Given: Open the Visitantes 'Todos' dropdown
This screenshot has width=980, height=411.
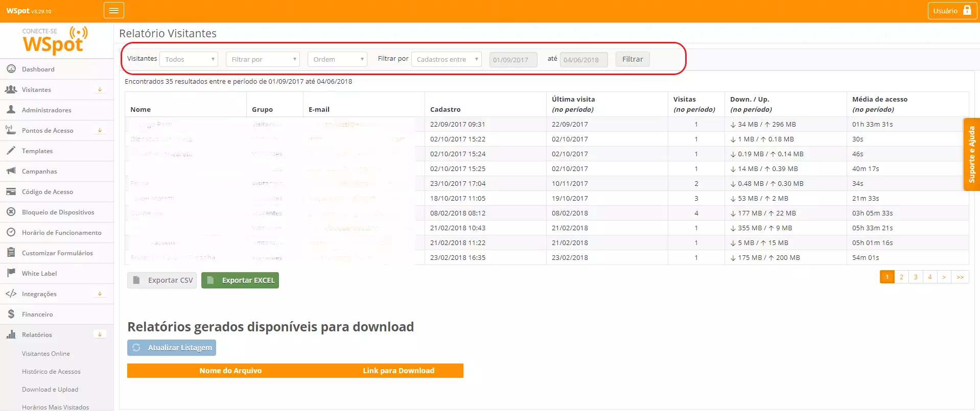Looking at the screenshot, I should (x=189, y=59).
